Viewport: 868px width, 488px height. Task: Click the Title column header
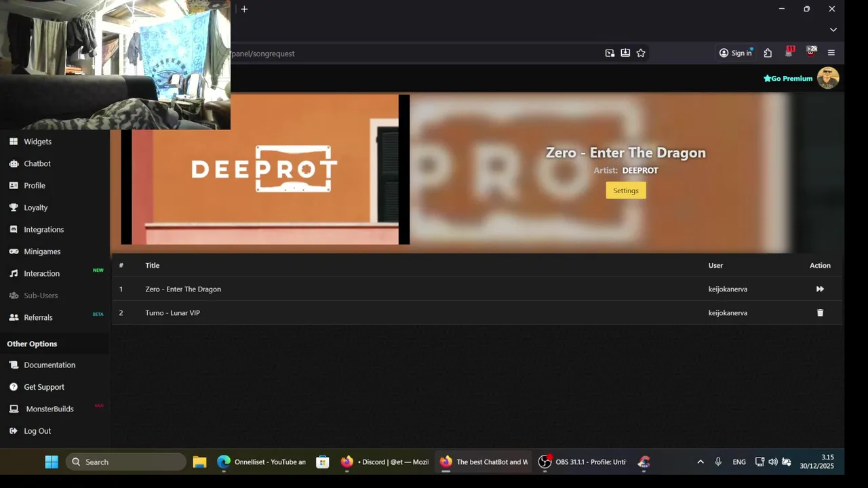(x=153, y=266)
